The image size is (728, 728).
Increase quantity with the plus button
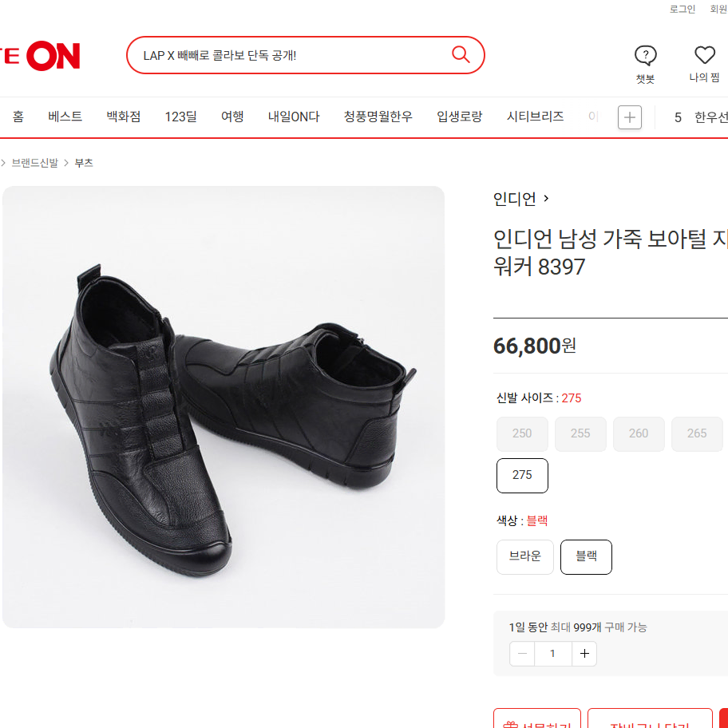pos(584,653)
